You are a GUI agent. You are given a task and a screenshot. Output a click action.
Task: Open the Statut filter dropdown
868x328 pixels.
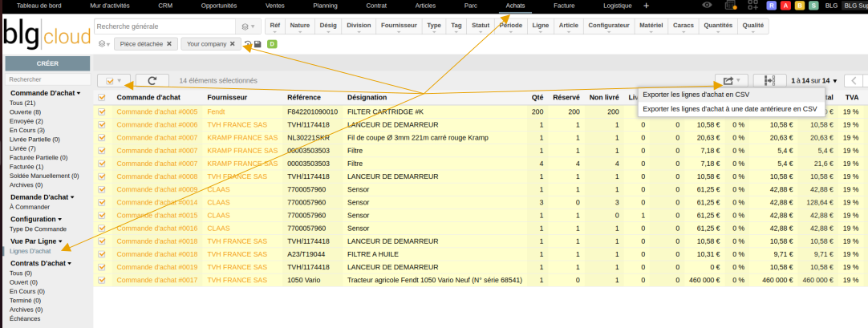[x=481, y=27]
